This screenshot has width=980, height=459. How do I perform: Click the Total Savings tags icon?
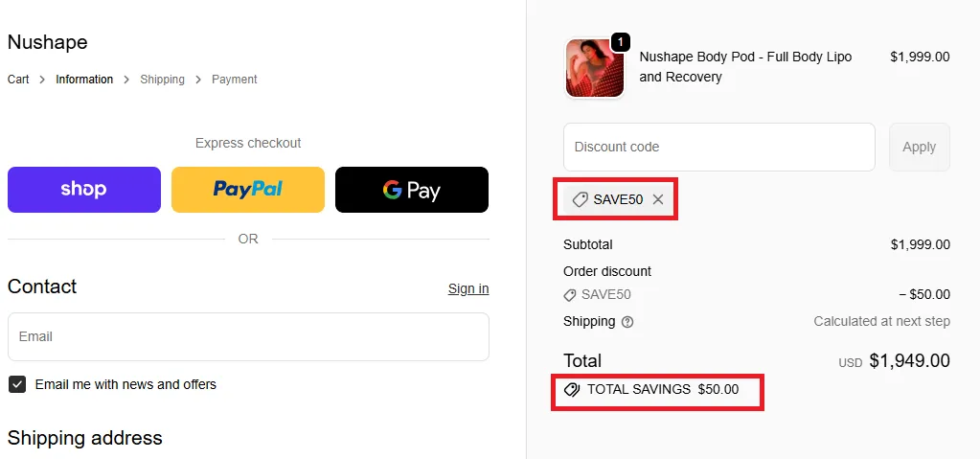tap(572, 390)
